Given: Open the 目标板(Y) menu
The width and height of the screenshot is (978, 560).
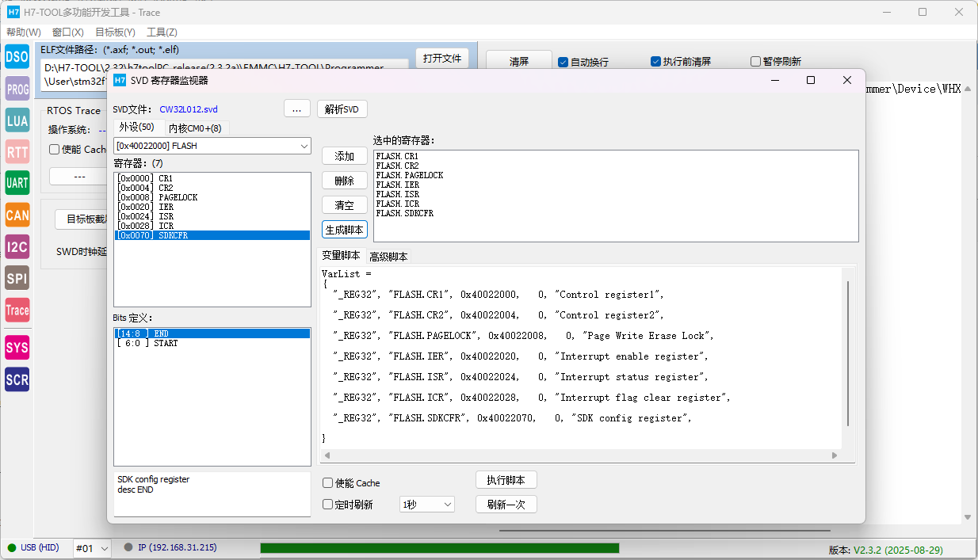Looking at the screenshot, I should coord(115,32).
